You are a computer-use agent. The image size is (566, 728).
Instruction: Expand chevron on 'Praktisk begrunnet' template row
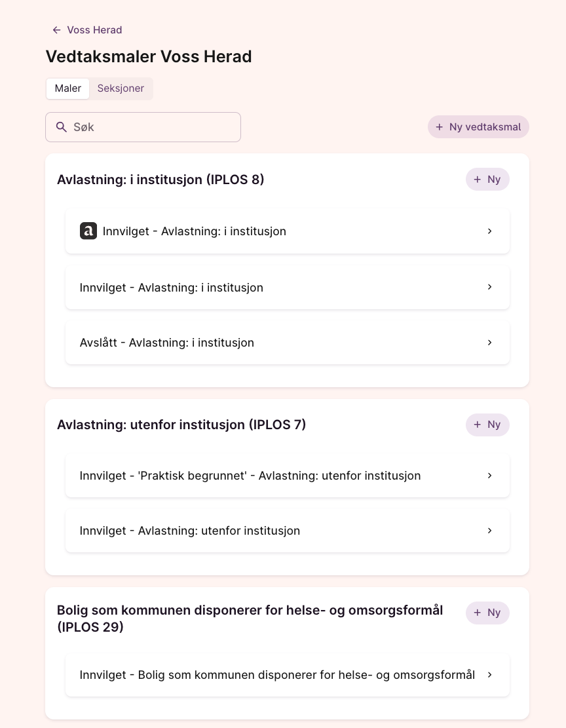click(489, 476)
